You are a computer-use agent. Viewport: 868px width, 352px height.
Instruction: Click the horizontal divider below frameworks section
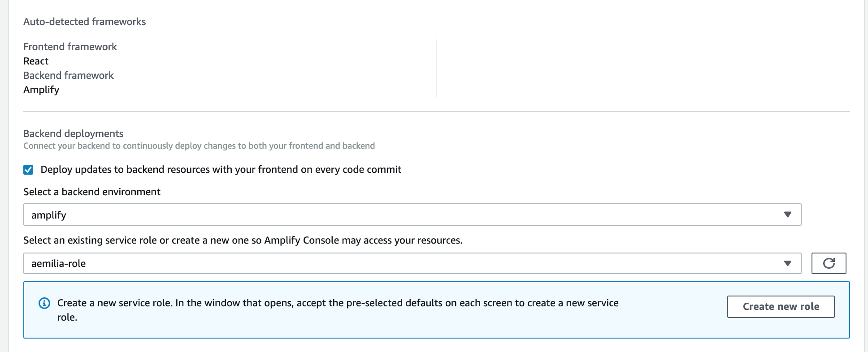click(436, 112)
